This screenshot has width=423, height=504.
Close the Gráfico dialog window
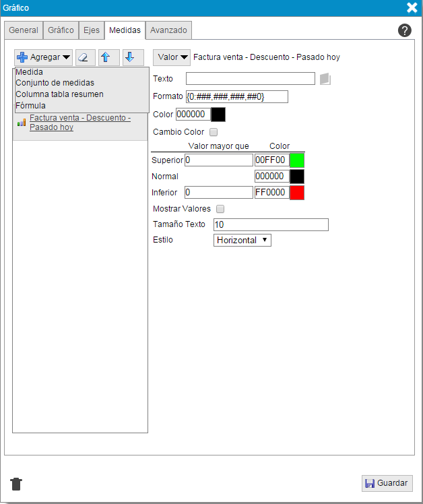pos(412,8)
